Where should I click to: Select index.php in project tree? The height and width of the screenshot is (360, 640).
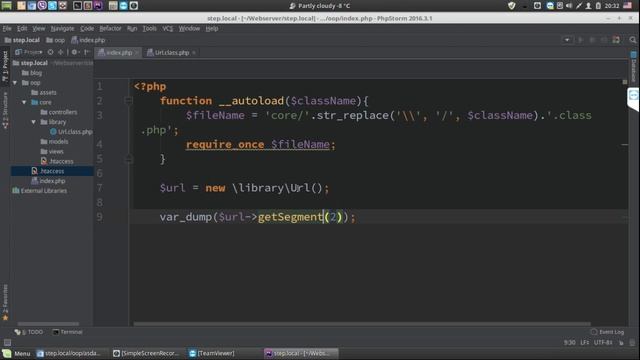click(48, 181)
